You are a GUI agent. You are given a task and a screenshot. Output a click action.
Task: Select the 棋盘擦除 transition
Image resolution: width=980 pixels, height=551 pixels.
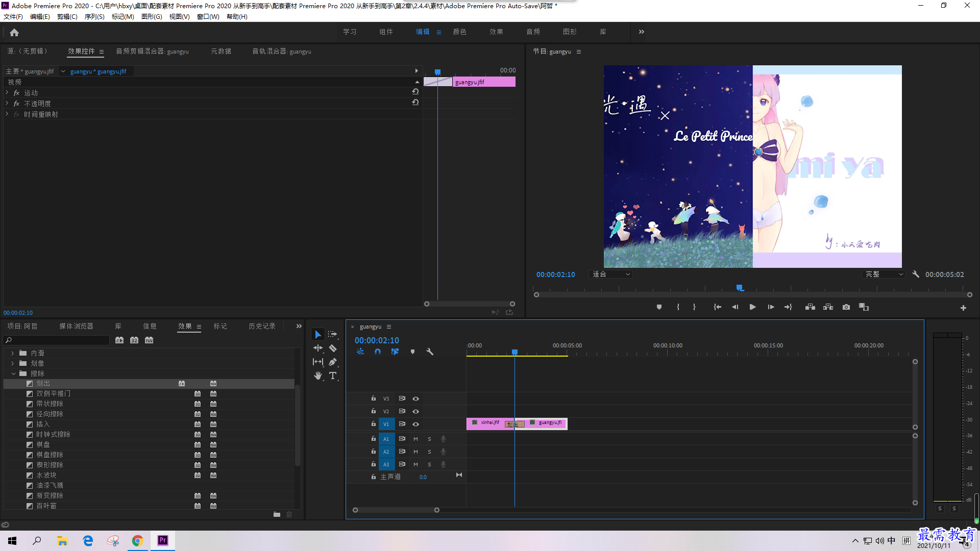(50, 455)
